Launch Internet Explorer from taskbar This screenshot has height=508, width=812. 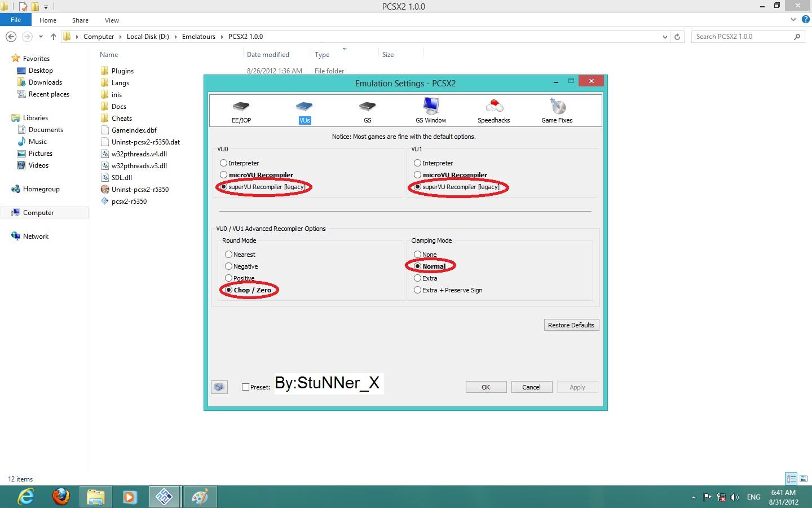pos(25,497)
